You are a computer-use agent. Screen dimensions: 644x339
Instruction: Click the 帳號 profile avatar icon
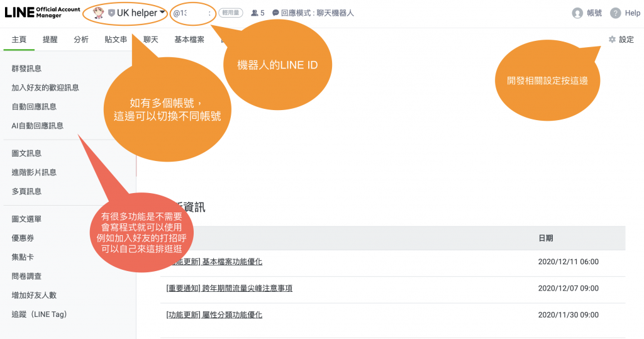coord(577,13)
